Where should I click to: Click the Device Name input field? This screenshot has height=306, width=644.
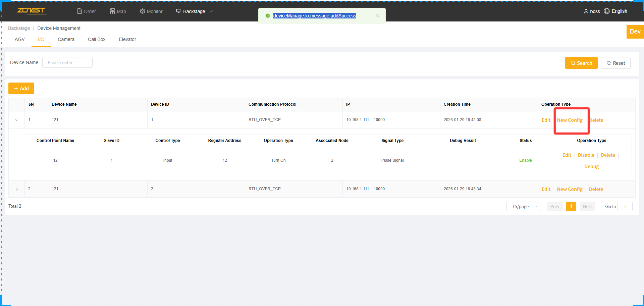coord(67,62)
